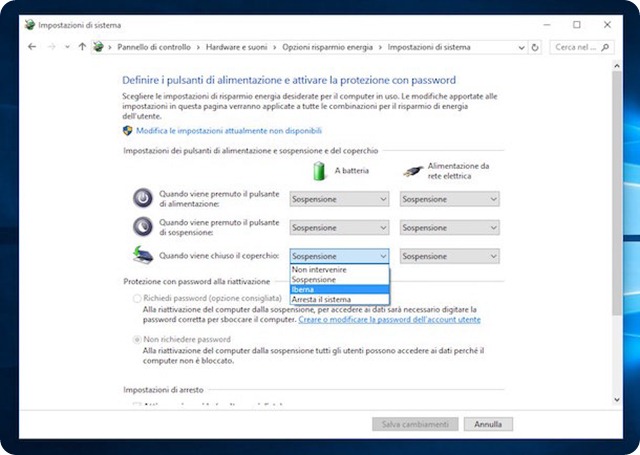Click the vertical scrollbar thumb
The height and width of the screenshot is (455, 640).
[x=617, y=193]
